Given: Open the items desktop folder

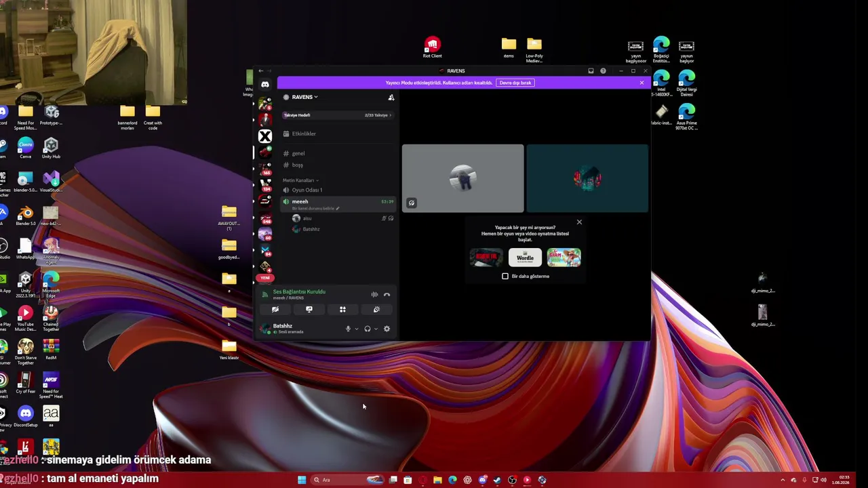Looking at the screenshot, I should [509, 47].
